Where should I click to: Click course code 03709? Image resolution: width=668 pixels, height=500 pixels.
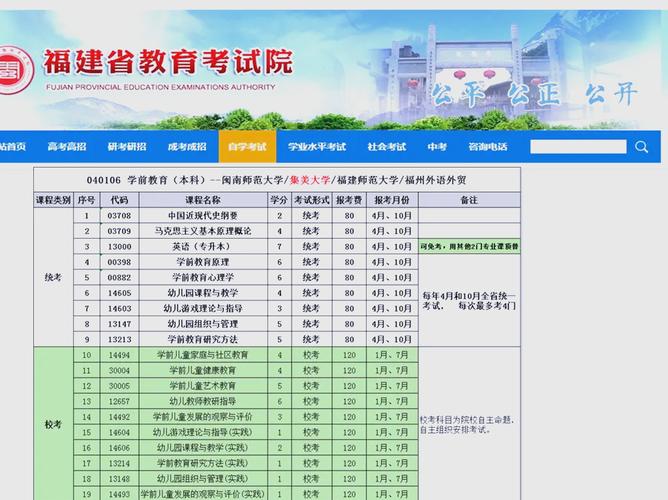coord(119,231)
